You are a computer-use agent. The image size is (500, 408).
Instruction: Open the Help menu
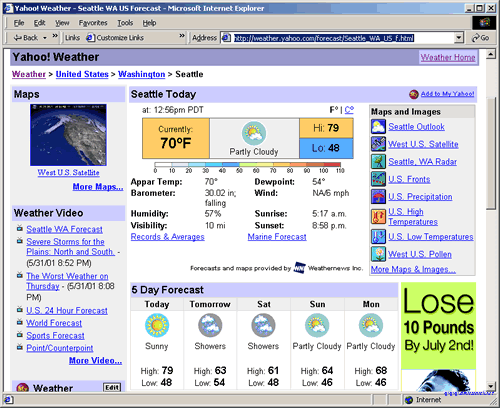click(149, 23)
